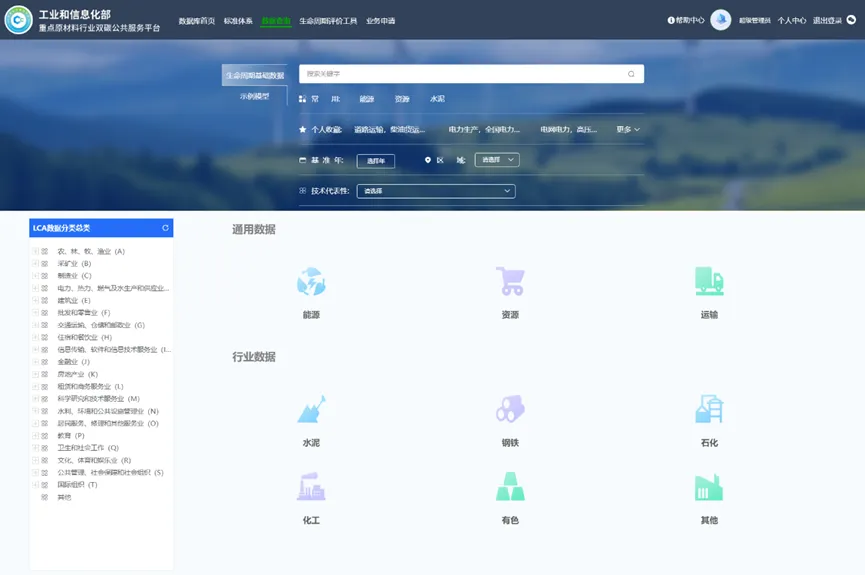This screenshot has height=575, width=865.
Task: Open the 区域 region dropdown
Action: pos(497,160)
